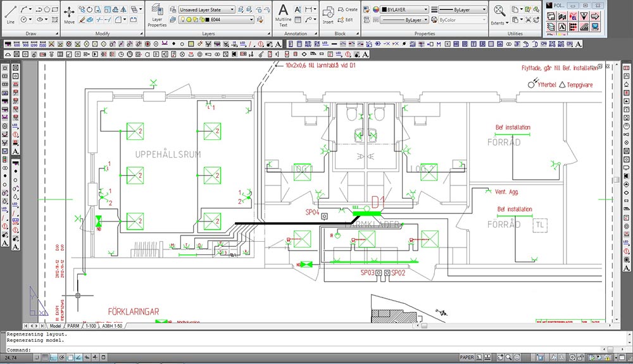Open the ByLayer lineweight dropdown
This screenshot has height=364, width=633.
click(463, 9)
